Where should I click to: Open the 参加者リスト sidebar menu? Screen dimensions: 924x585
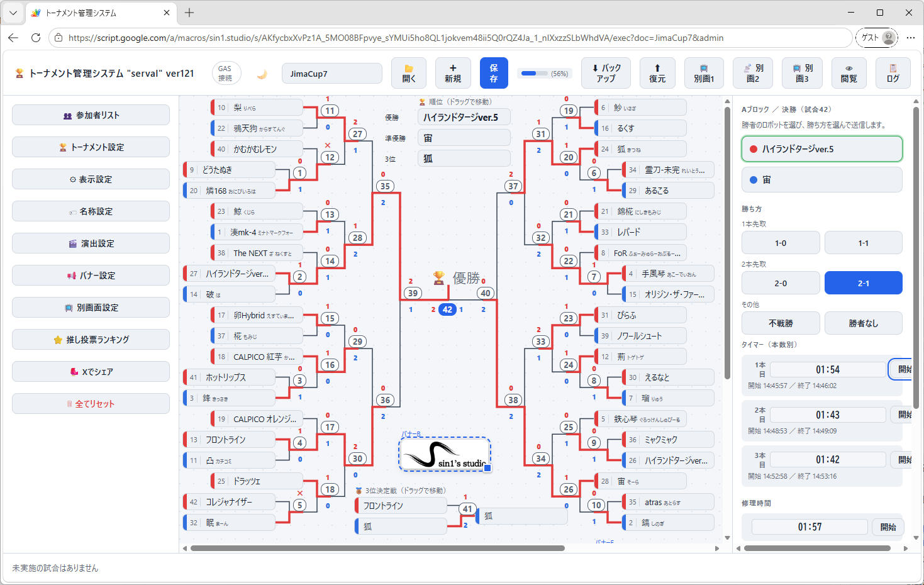91,115
